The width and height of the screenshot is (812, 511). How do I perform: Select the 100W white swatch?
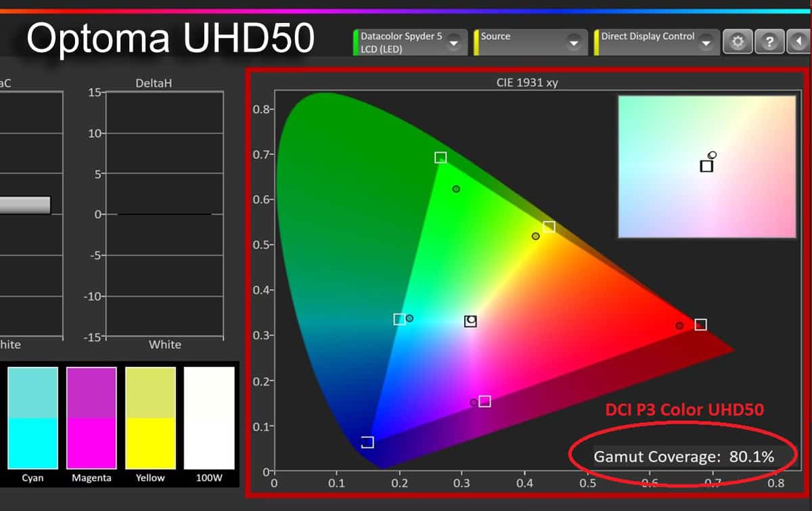point(209,418)
